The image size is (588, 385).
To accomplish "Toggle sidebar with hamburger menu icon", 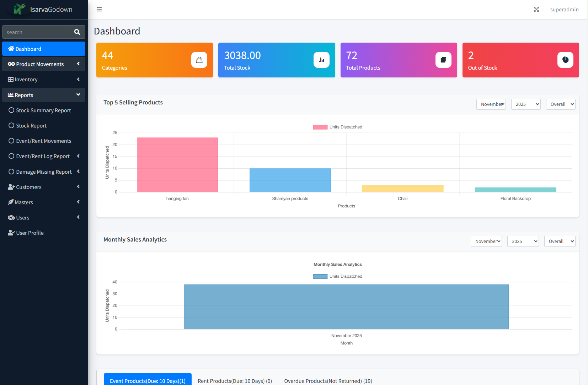I will (x=99, y=9).
